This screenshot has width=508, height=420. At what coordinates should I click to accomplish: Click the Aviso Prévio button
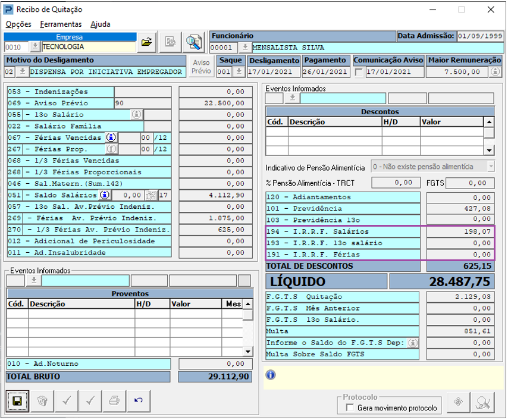[x=201, y=67]
